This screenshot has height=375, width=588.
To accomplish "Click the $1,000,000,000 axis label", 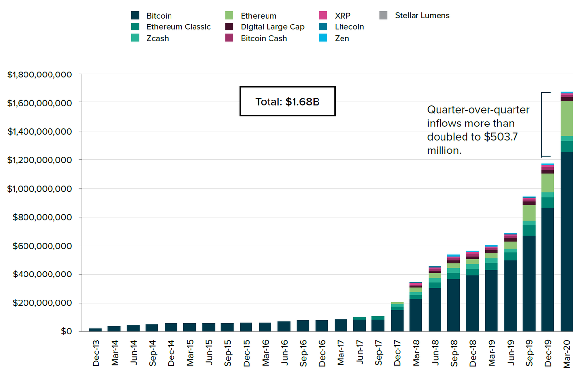I will coord(40,189).
